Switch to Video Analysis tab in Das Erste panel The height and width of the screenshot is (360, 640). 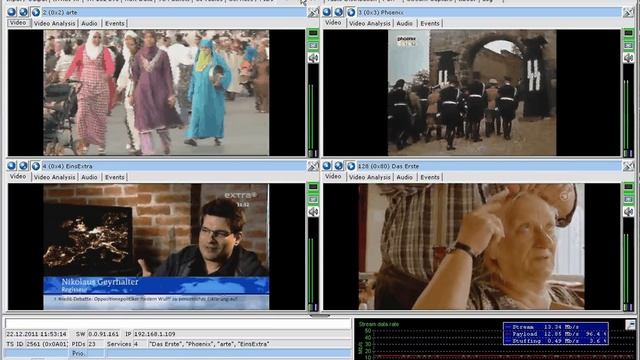369,177
